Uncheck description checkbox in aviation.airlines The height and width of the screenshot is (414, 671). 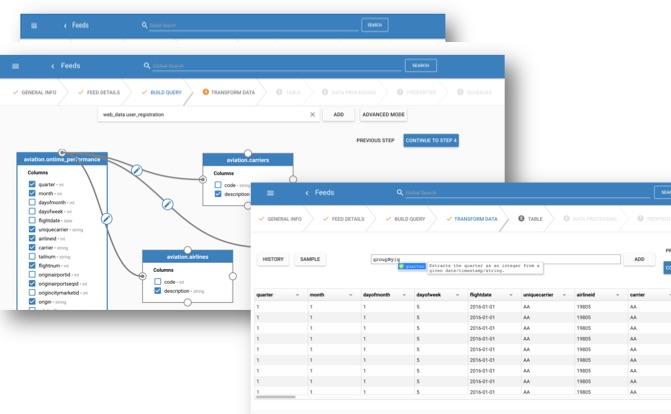(x=157, y=291)
